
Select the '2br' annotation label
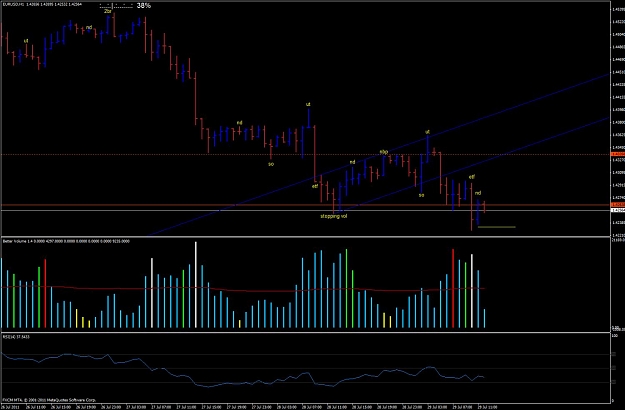pos(107,12)
